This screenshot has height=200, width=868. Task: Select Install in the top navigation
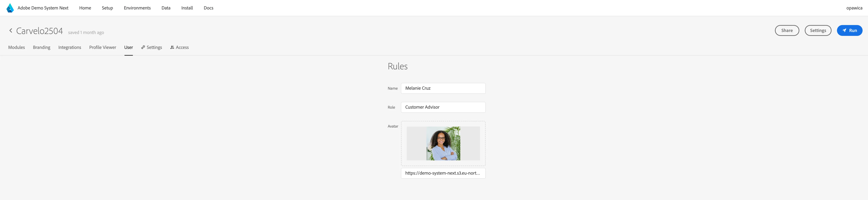187,8
